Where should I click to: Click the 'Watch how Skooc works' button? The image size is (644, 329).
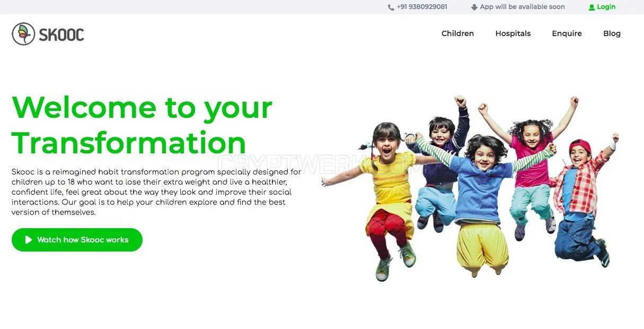(77, 240)
